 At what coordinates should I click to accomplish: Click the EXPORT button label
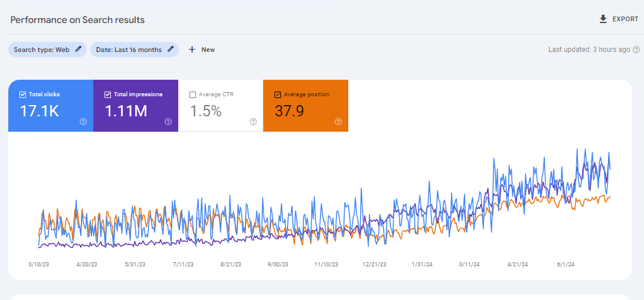[626, 19]
